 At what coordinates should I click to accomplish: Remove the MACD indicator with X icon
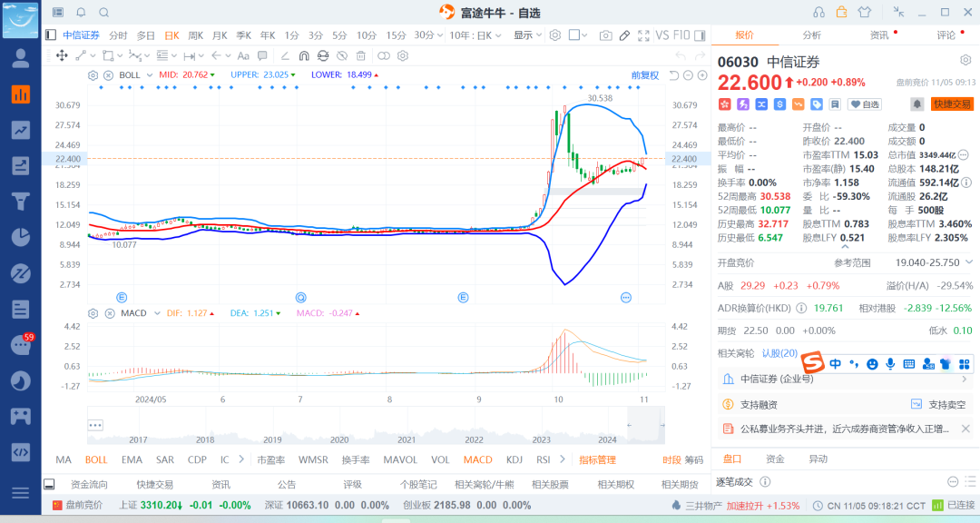coord(110,313)
